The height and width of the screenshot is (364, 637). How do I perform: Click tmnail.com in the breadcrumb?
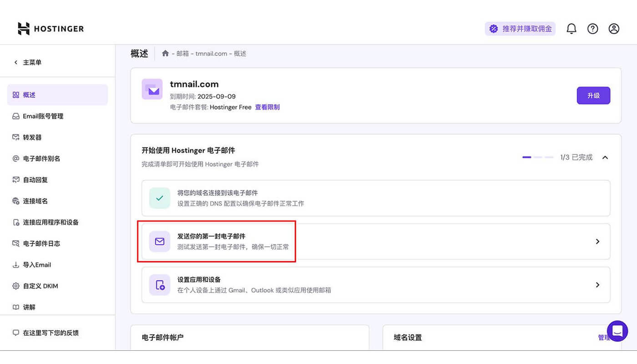[x=211, y=54]
